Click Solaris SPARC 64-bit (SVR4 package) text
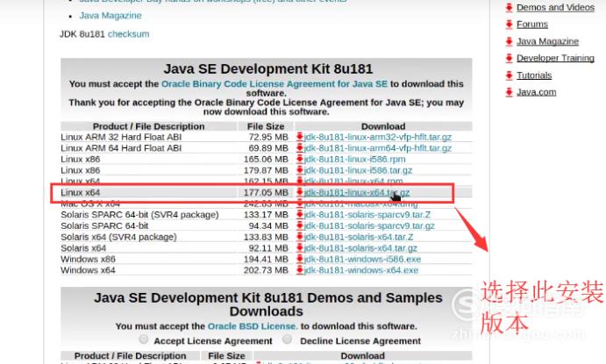 [139, 215]
